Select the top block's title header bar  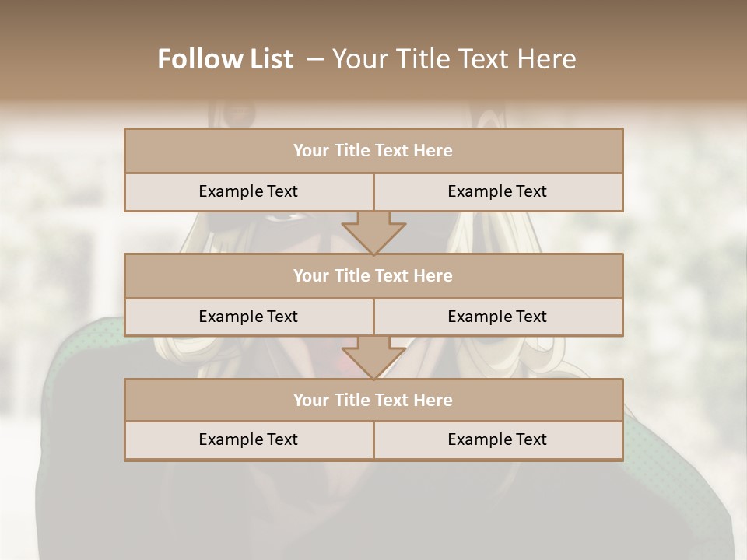pyautogui.click(x=373, y=151)
